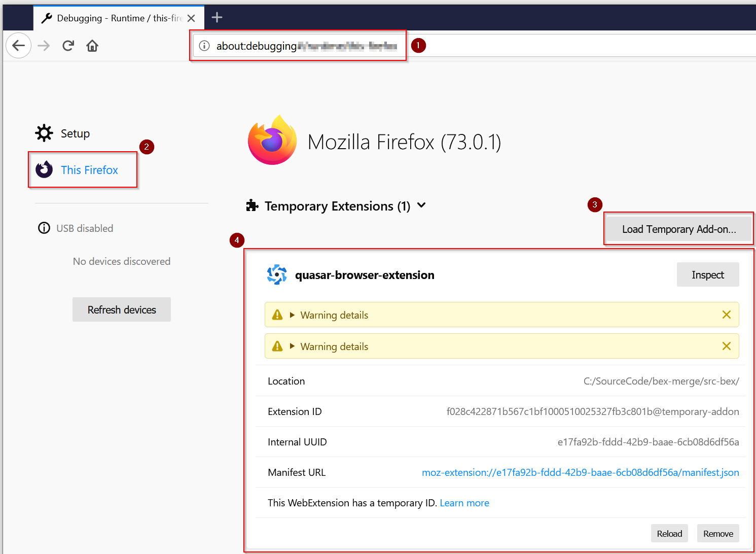Open the Learn more link
Image resolution: width=756 pixels, height=554 pixels.
pyautogui.click(x=464, y=503)
